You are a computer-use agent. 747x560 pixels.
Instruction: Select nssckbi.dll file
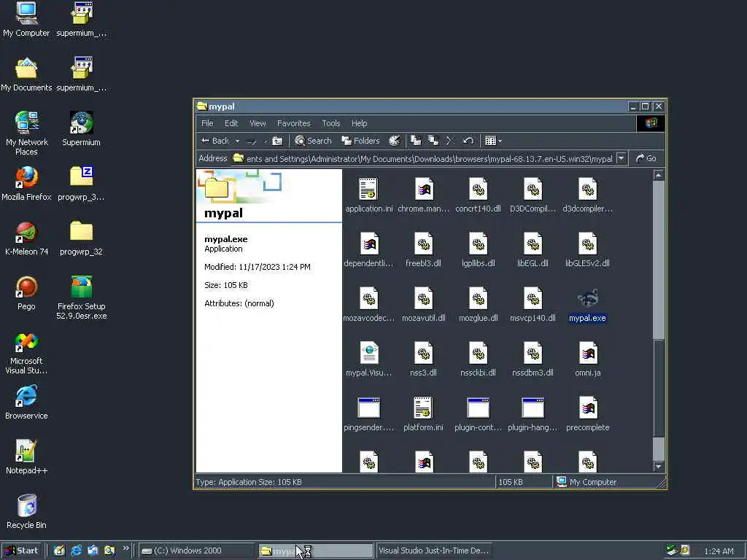(478, 359)
